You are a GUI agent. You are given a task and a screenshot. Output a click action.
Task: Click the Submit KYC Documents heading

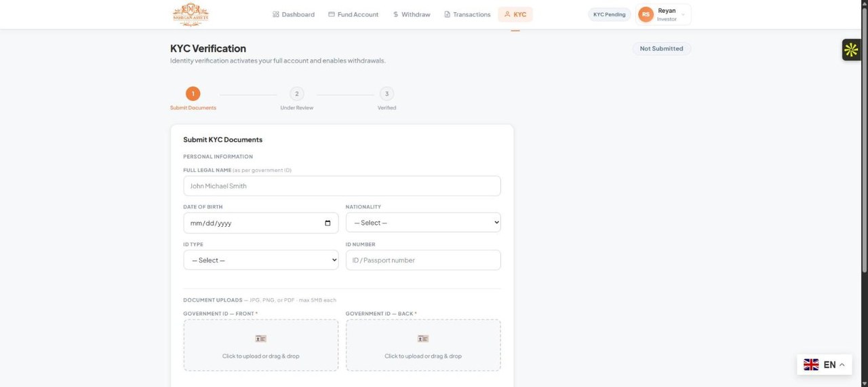pos(222,140)
